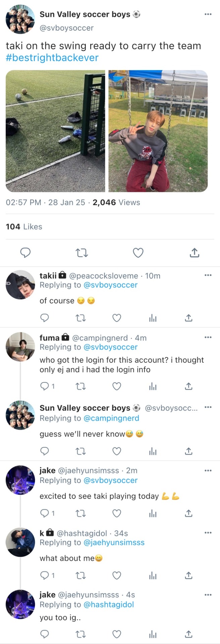This screenshot has height=644, width=220.
Task: Retweet fuma's login question reply
Action: (x=80, y=386)
